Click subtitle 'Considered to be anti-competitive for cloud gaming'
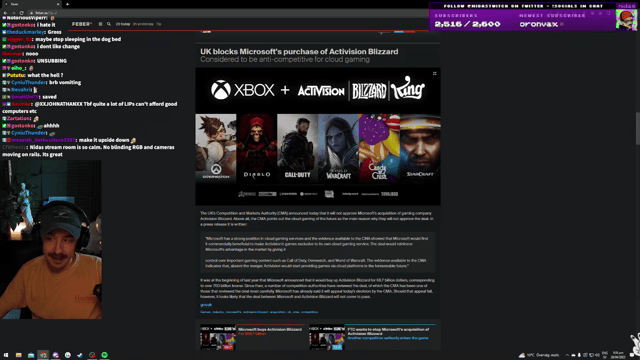This screenshot has height=360, width=640. tap(285, 60)
